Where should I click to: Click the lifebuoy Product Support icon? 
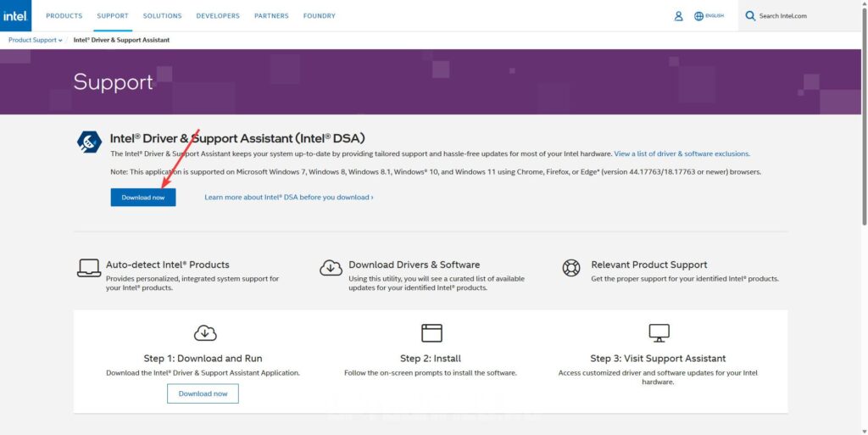571,268
